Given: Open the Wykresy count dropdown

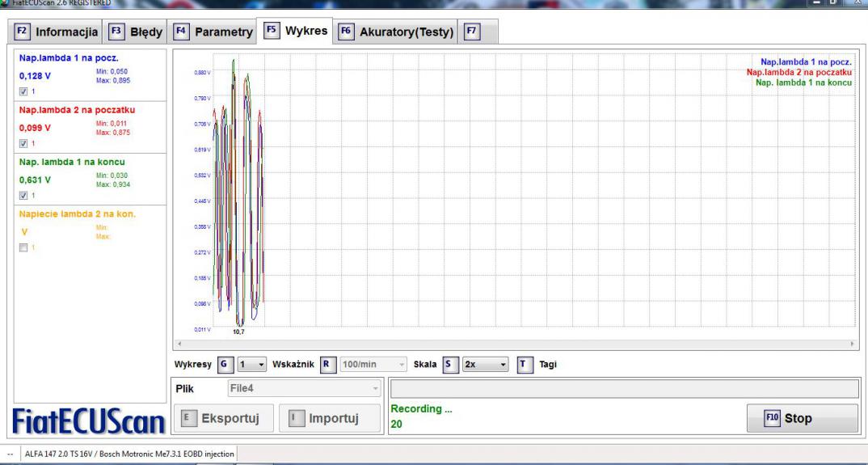Looking at the screenshot, I should click(252, 364).
